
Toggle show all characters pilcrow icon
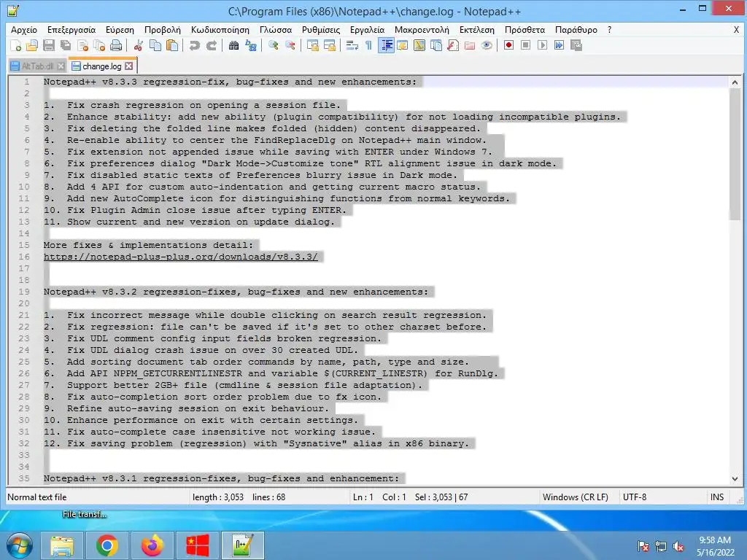coord(368,45)
